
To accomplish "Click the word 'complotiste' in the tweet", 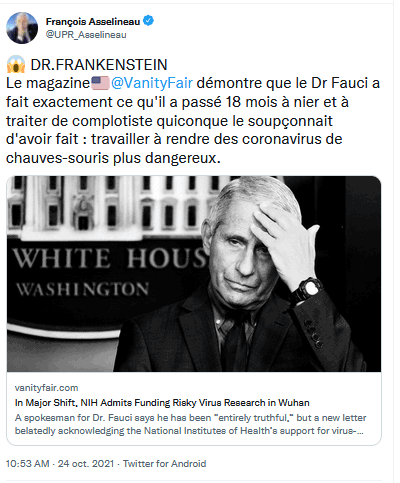I will (112, 121).
